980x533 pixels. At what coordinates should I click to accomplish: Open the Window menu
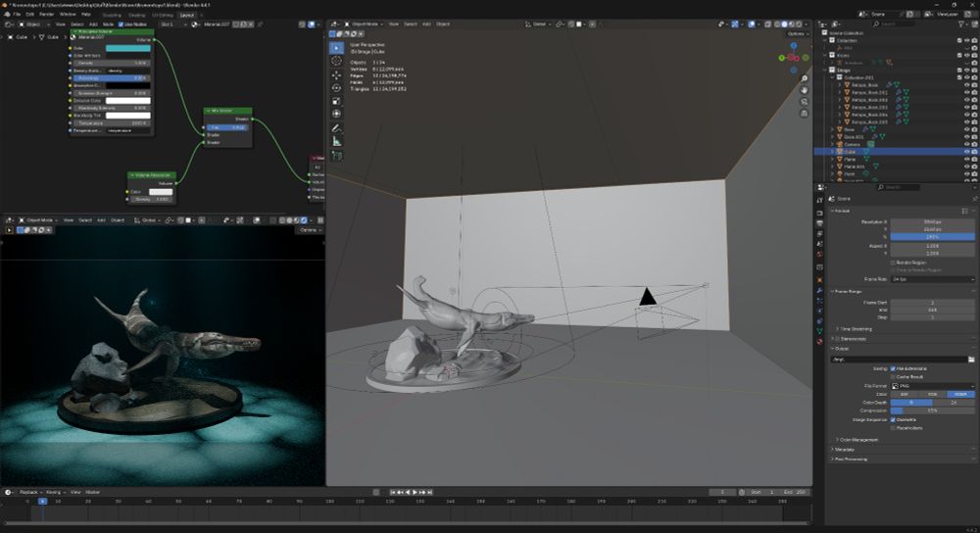pyautogui.click(x=68, y=14)
